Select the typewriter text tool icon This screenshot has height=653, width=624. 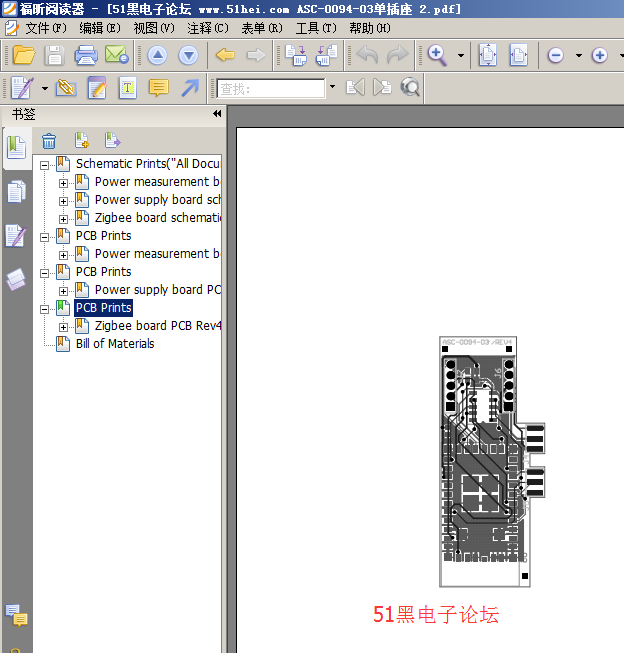(x=127, y=87)
